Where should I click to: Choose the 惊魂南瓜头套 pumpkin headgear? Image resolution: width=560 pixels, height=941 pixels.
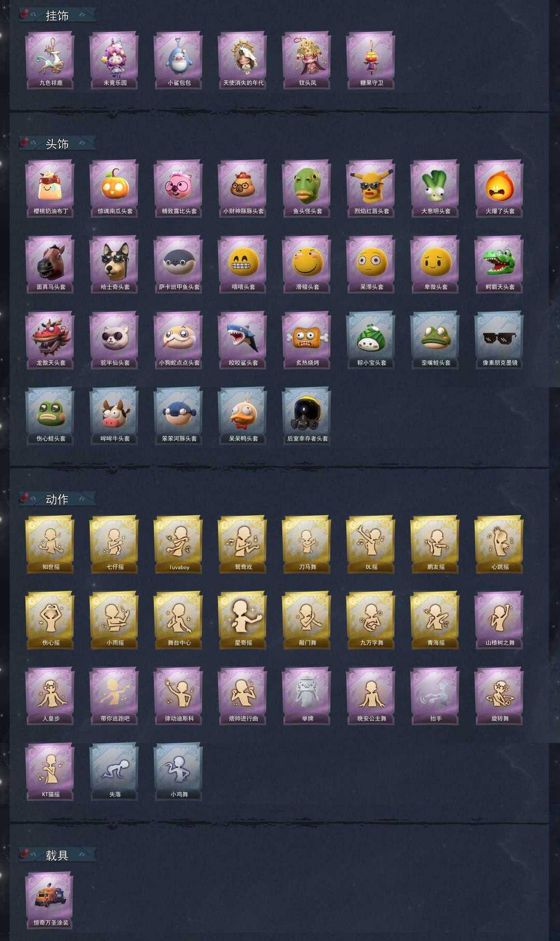(x=115, y=189)
